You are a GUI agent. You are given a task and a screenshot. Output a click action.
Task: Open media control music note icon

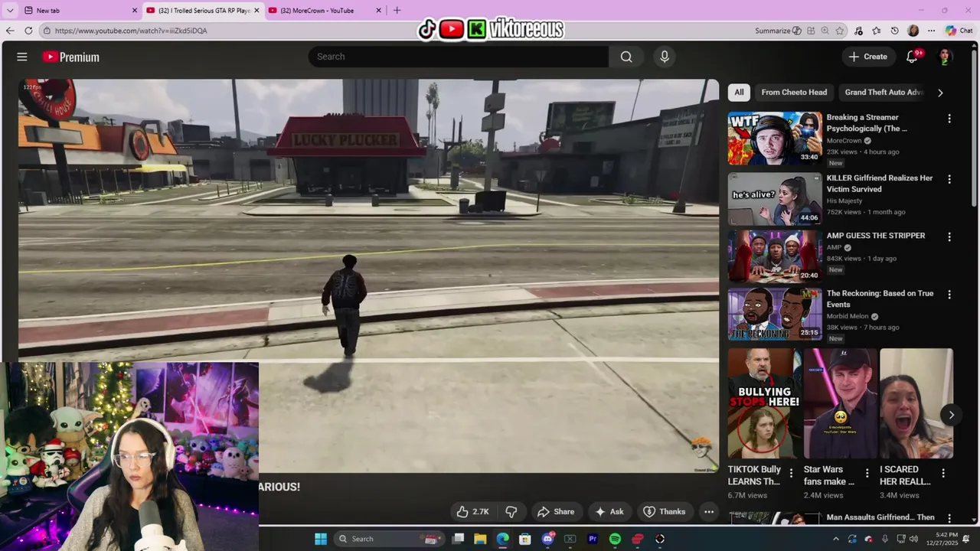tap(858, 31)
